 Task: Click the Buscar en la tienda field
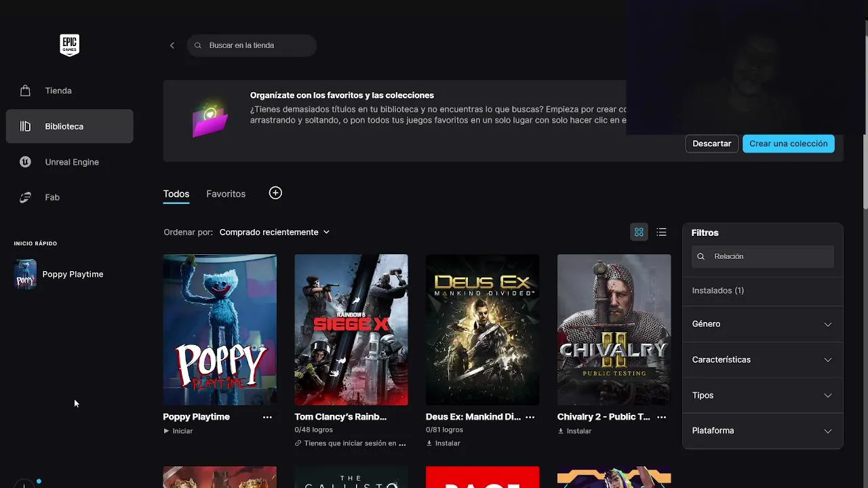pos(252,45)
